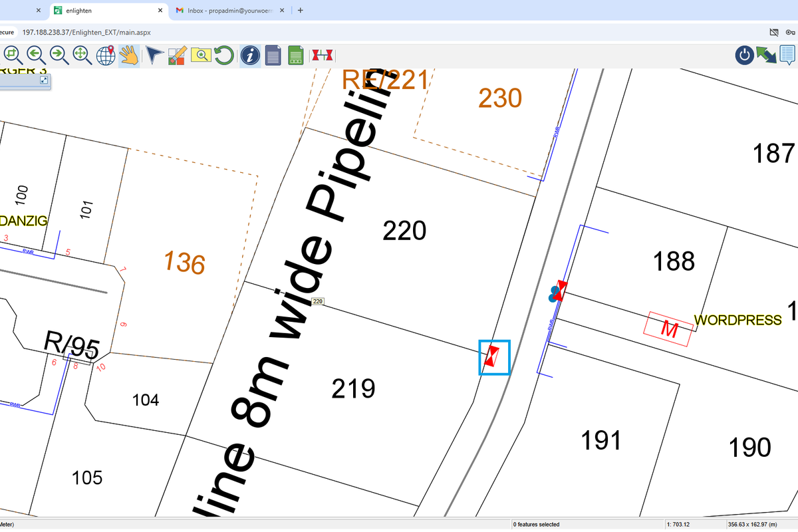
Task: Open the report document icon
Action: 273,56
